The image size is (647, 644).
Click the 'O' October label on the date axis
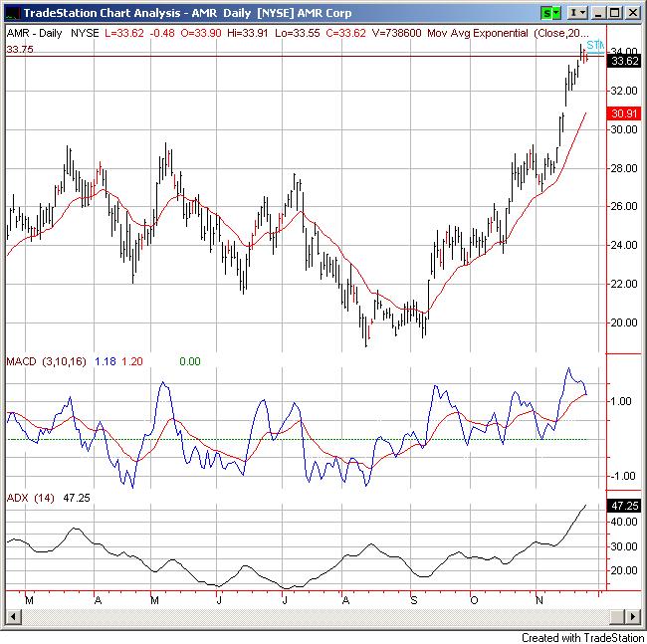[474, 600]
